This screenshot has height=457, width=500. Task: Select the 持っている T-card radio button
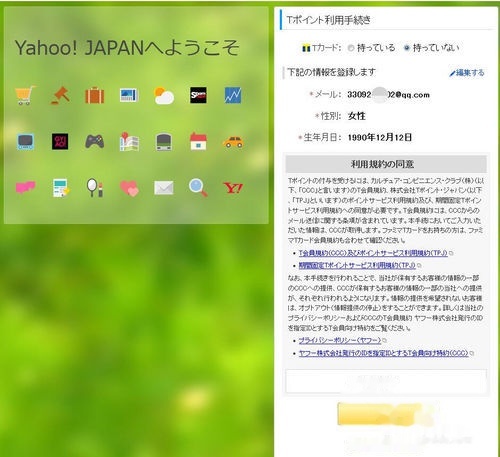pos(351,48)
